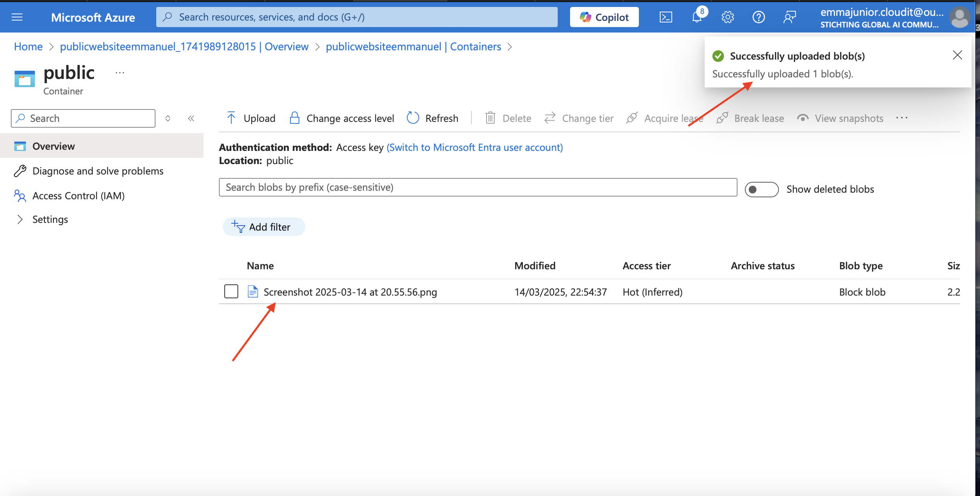Click the blob file icon in the row
This screenshot has height=496, width=980.
[x=253, y=291]
